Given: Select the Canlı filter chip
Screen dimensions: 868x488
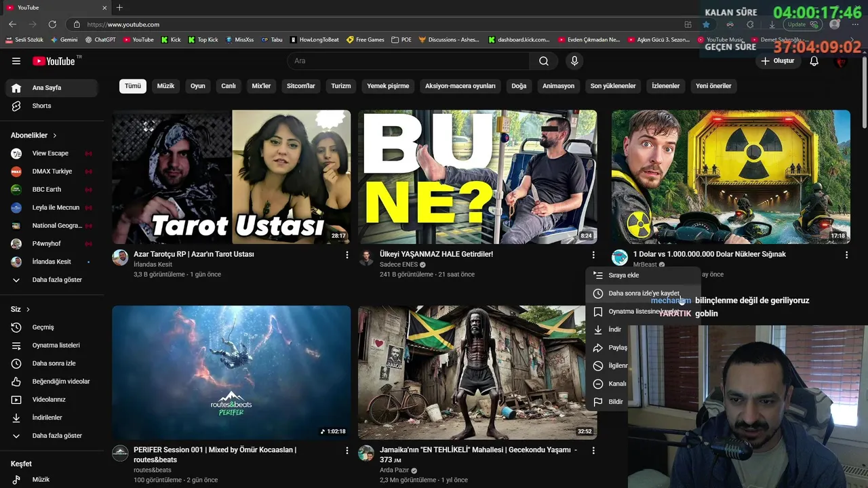Looking at the screenshot, I should coord(229,86).
